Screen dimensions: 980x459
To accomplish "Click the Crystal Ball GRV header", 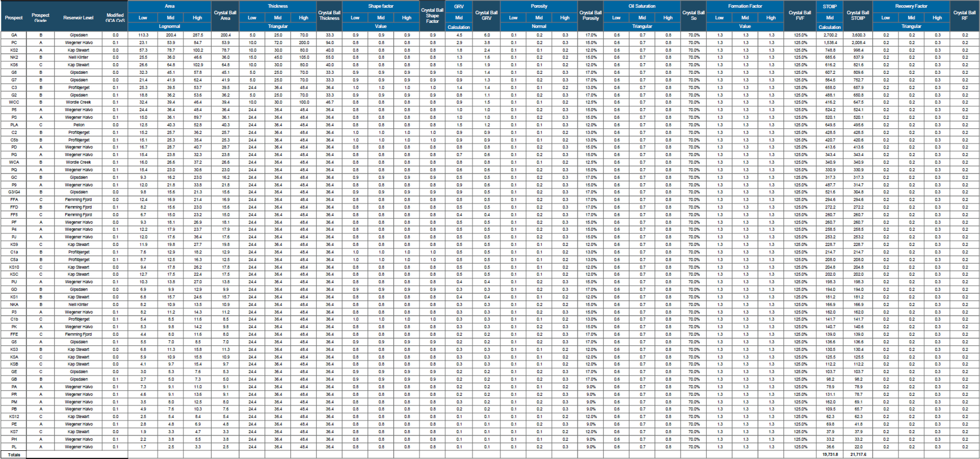I will click(x=486, y=15).
